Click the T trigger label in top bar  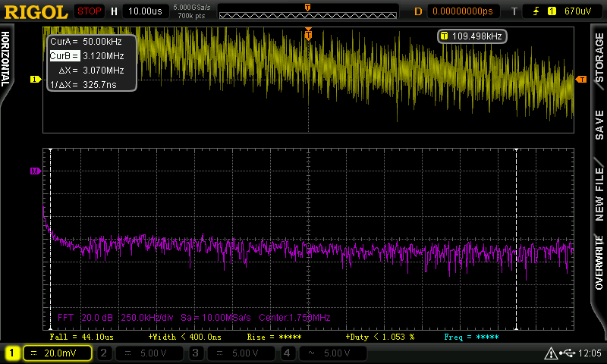click(514, 11)
